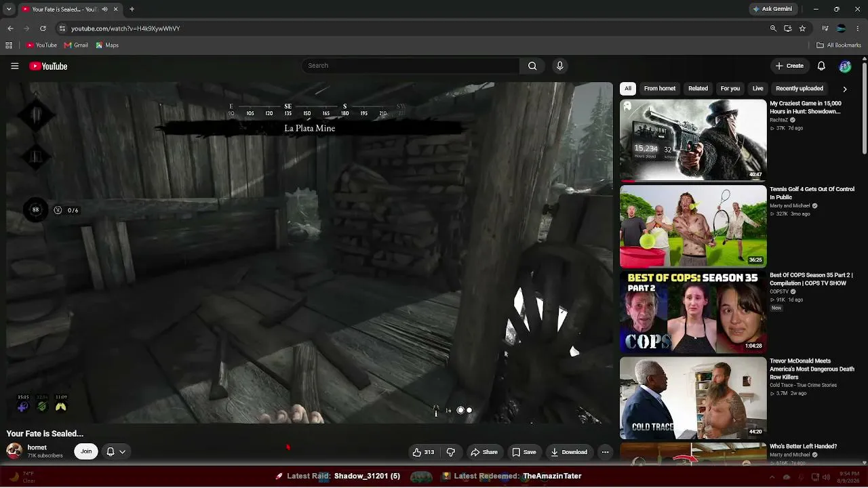868x488 pixels.
Task: Select the Live filter chip
Action: point(757,89)
